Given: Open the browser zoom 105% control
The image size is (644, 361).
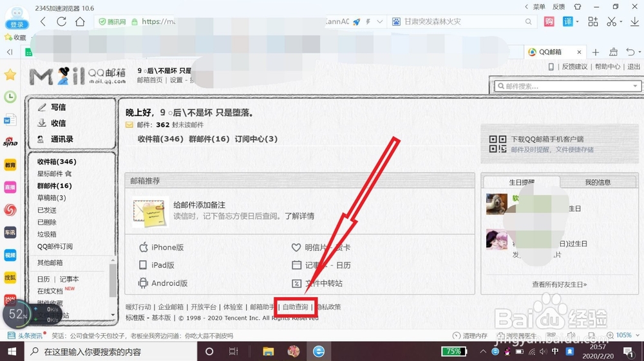Looking at the screenshot, I should point(623,335).
